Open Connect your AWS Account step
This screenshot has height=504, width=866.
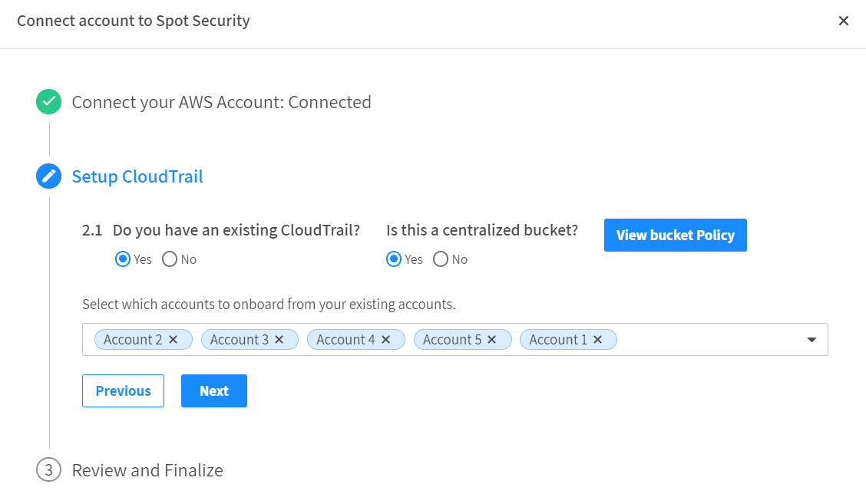221,102
